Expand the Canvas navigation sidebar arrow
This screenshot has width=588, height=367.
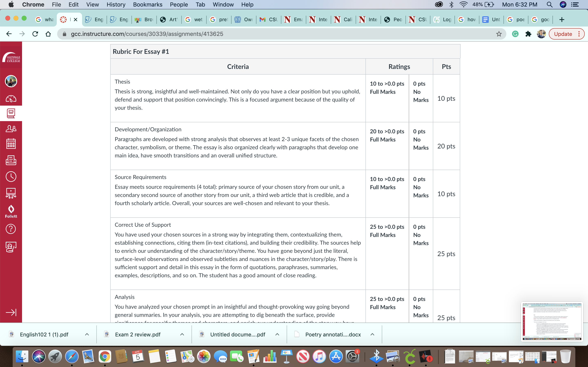tap(11, 312)
